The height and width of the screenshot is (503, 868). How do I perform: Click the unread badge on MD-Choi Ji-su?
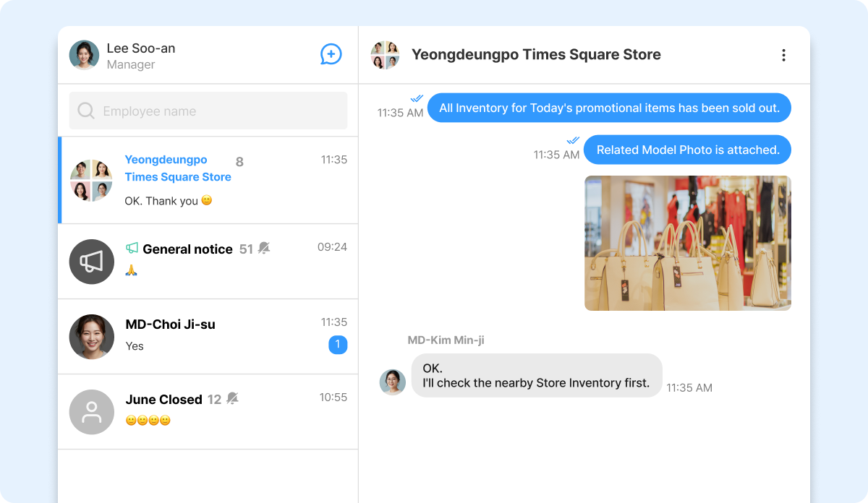click(x=338, y=345)
